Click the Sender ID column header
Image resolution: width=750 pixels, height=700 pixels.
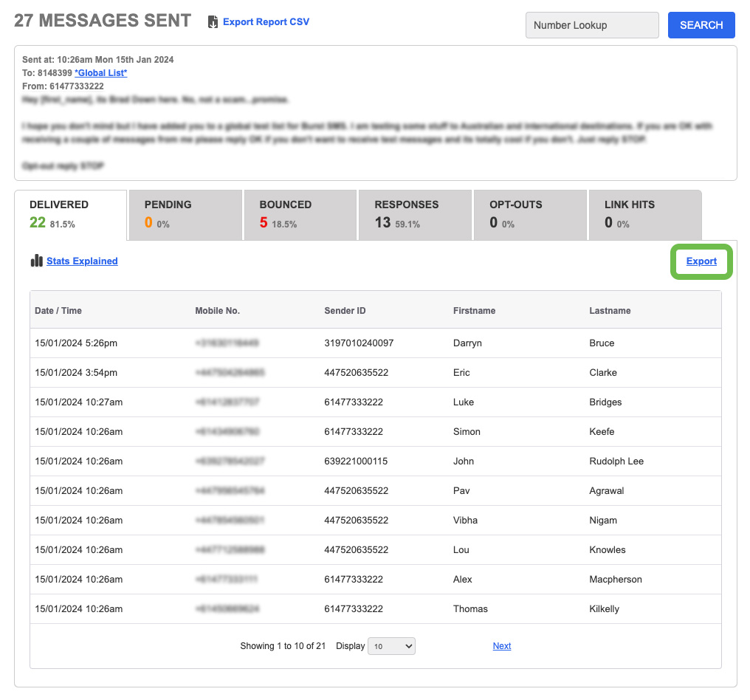(x=345, y=311)
